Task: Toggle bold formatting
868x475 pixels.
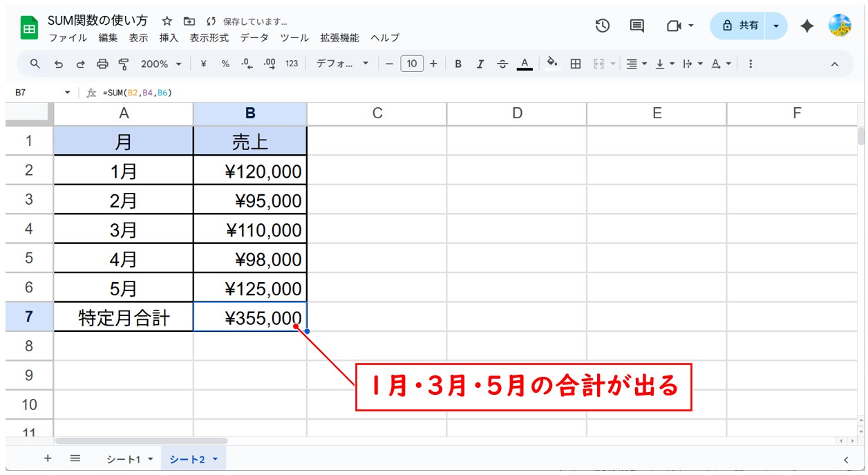Action: 457,64
